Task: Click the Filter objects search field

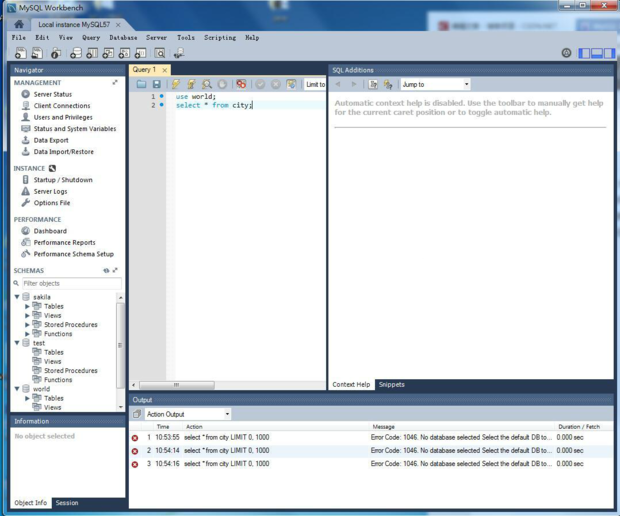Action: 68,284
